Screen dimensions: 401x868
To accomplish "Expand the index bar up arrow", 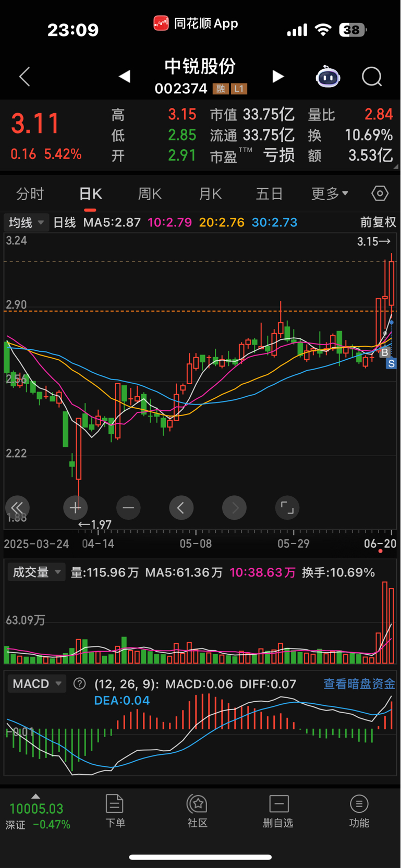I will pyautogui.click(x=35, y=796).
